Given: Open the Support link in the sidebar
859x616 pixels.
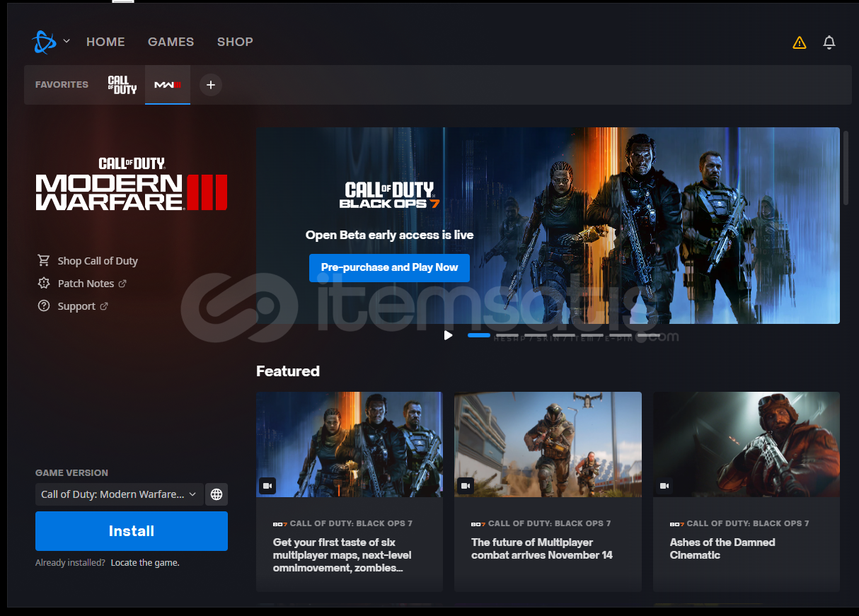Looking at the screenshot, I should 76,306.
